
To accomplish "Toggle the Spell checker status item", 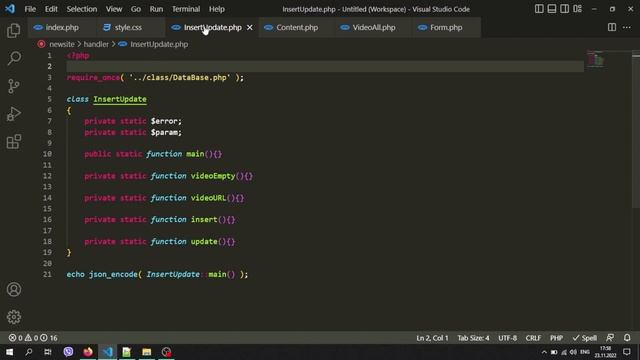I will pyautogui.click(x=584, y=338).
